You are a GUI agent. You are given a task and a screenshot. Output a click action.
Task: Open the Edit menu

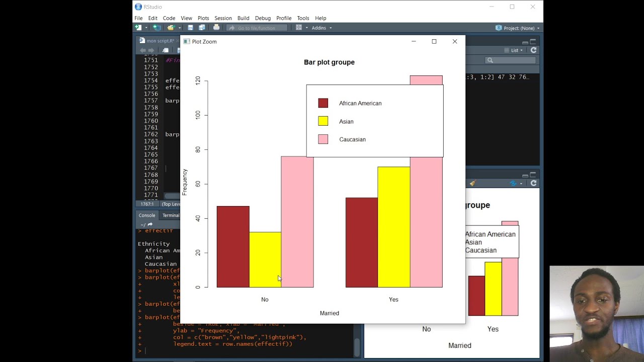pyautogui.click(x=153, y=18)
